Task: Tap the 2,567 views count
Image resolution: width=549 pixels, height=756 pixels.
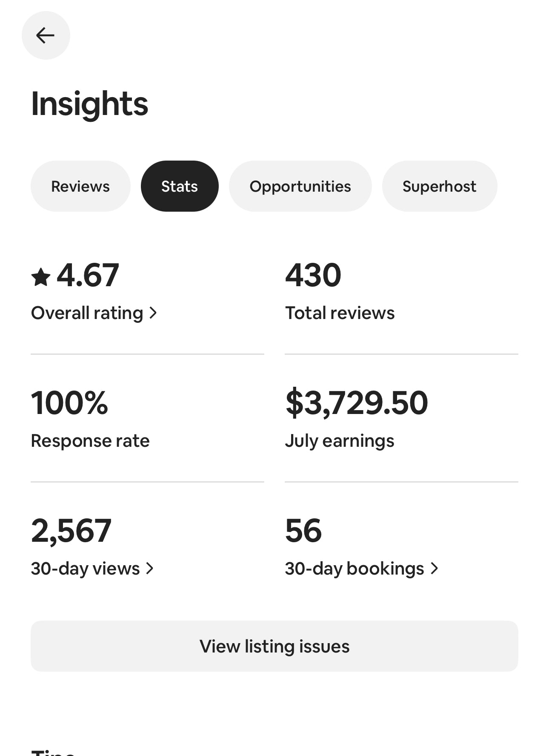Action: [x=71, y=531]
